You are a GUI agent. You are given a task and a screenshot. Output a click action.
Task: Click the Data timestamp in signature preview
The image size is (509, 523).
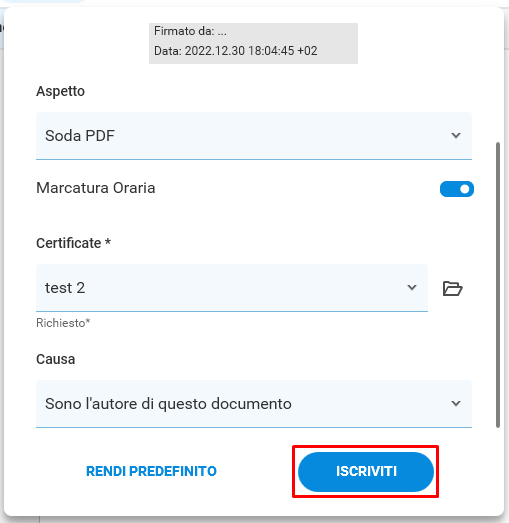[x=235, y=51]
